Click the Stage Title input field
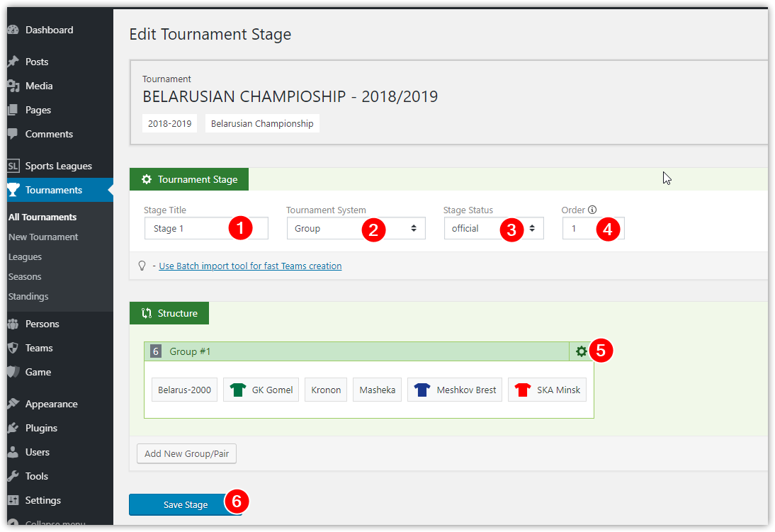The height and width of the screenshot is (532, 775). tap(206, 228)
